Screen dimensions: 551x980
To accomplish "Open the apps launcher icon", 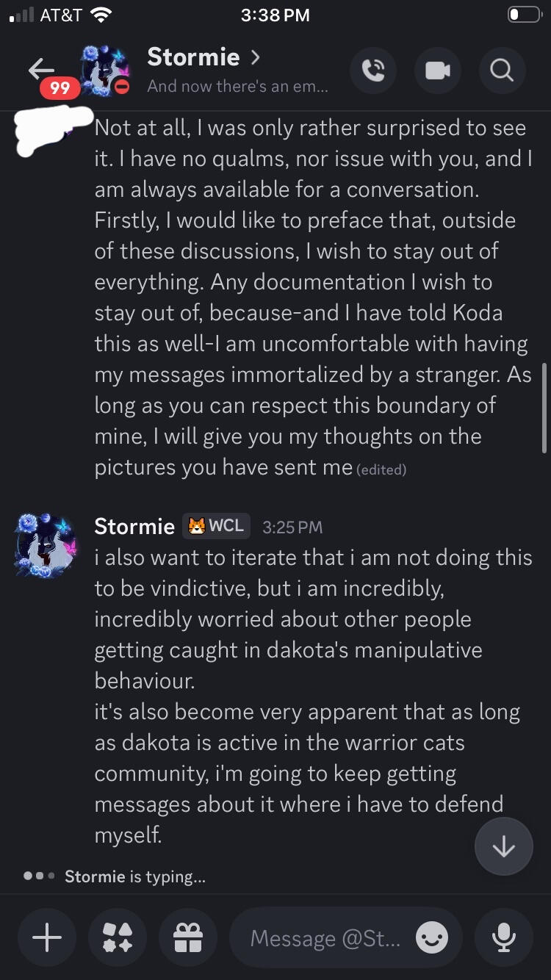I will (x=118, y=937).
